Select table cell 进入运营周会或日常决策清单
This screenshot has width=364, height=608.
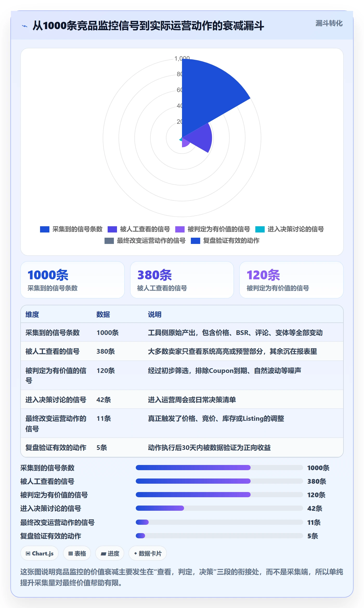(192, 400)
